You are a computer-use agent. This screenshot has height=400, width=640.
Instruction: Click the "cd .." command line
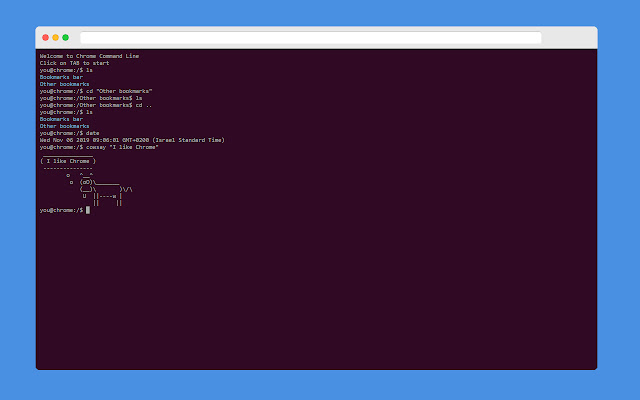tap(96, 105)
